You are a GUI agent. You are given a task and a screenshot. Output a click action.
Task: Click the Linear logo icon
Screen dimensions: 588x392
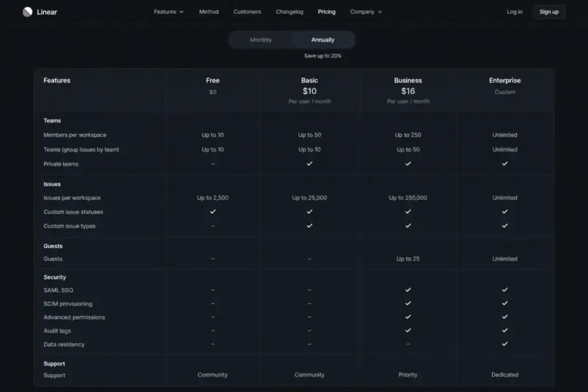click(x=28, y=12)
